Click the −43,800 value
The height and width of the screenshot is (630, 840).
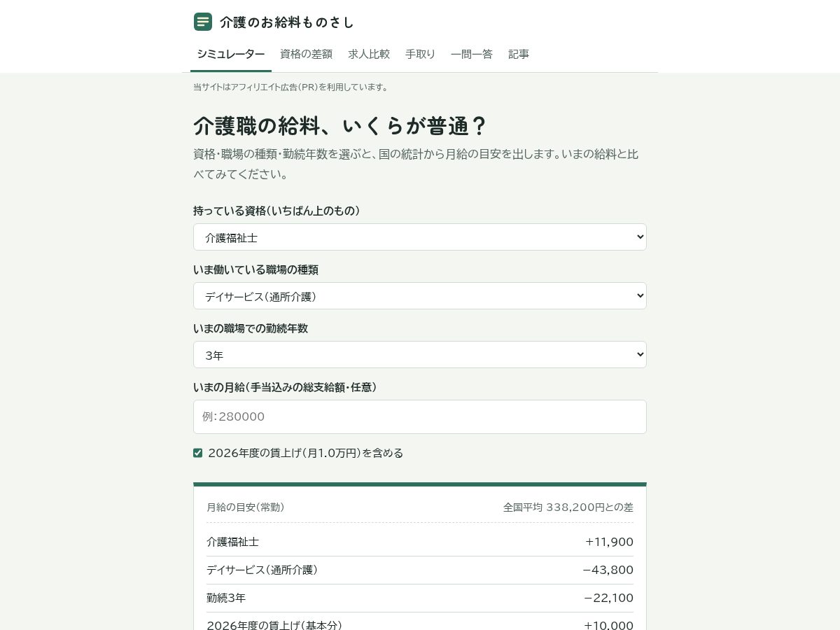608,570
